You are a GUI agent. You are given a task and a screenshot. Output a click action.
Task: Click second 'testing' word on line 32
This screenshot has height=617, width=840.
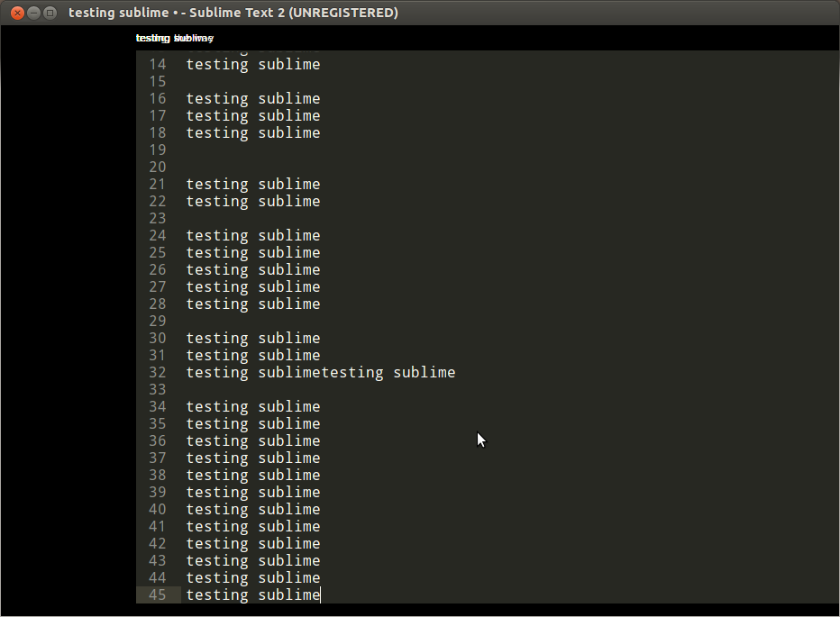(352, 373)
